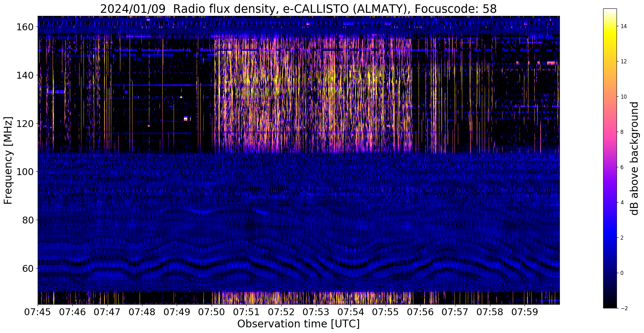Click the 07:54 time tick label
The height and width of the screenshot is (333, 644).
[351, 311]
